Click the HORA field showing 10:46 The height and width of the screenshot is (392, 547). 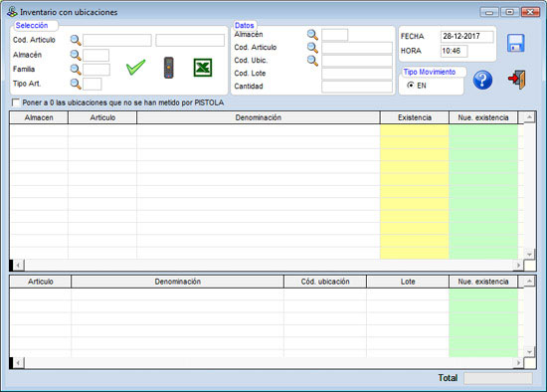pos(455,51)
